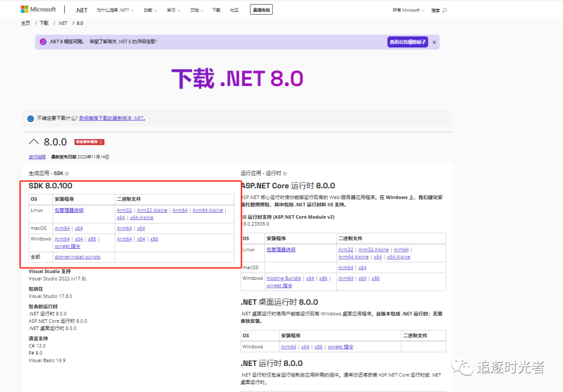Download ASP.NET Core Linux Arm64 Alpine binary
563x392 pixels.
tap(353, 256)
